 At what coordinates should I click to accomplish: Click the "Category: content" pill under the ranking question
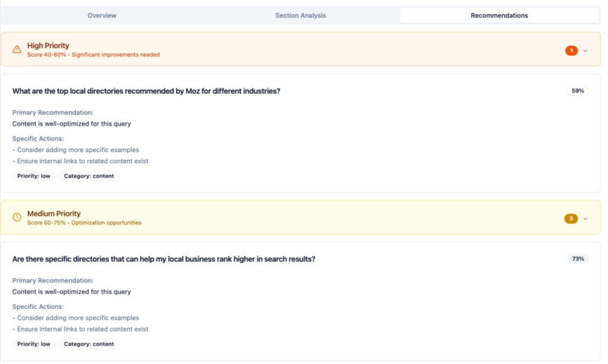point(89,344)
